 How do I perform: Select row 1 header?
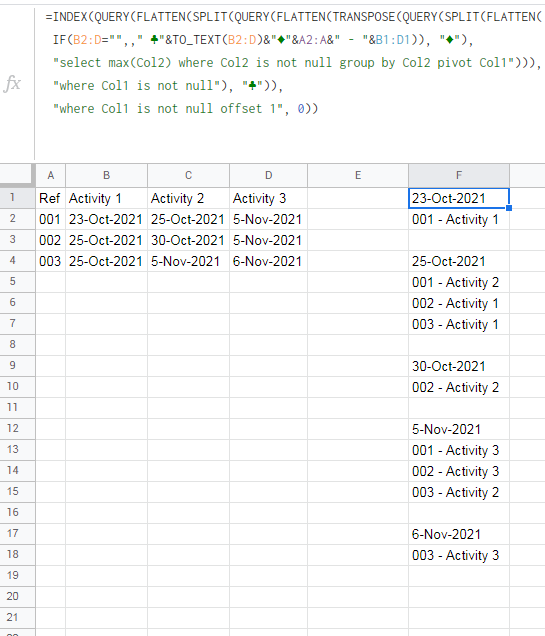(13, 198)
